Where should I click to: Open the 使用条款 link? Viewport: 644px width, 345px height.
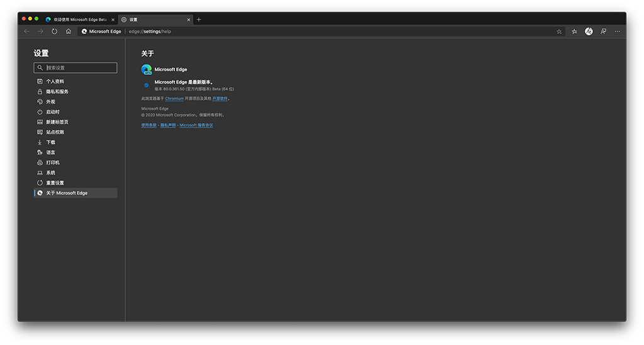pos(148,125)
